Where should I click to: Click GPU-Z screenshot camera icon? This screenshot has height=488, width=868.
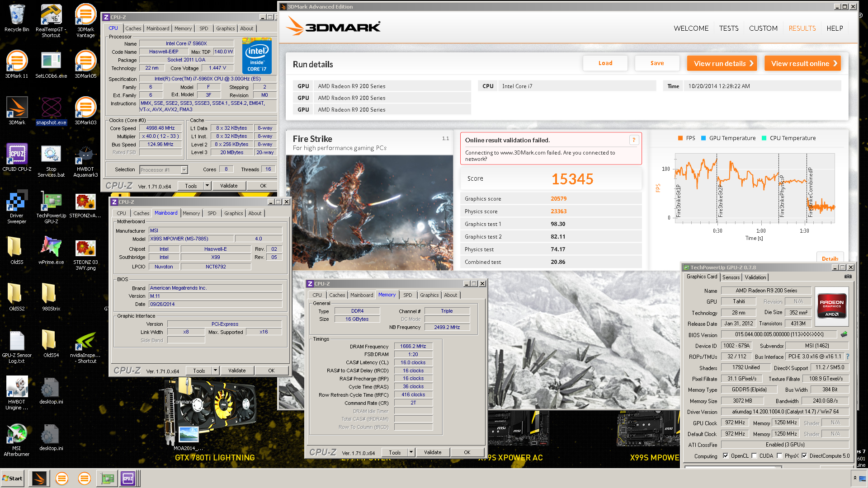coord(848,276)
